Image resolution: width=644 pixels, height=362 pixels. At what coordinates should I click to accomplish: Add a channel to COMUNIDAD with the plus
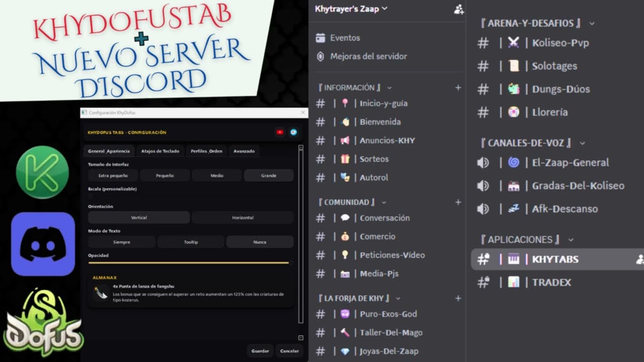pos(458,202)
